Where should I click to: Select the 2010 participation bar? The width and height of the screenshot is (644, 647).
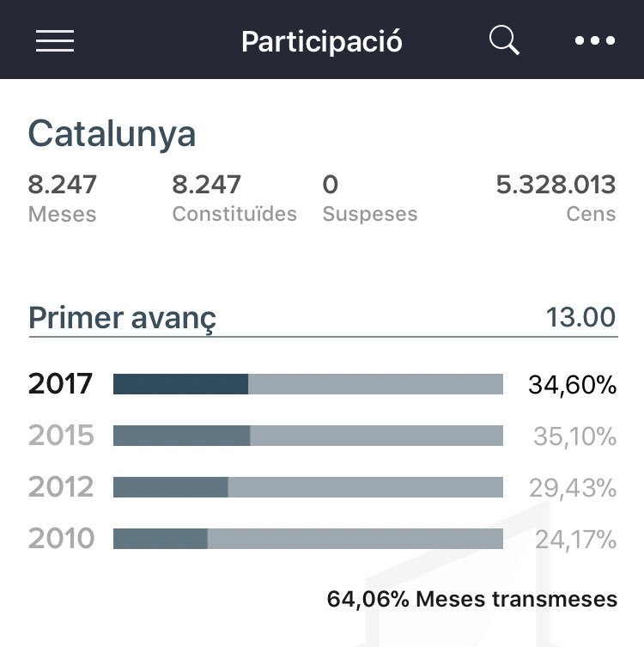(308, 539)
